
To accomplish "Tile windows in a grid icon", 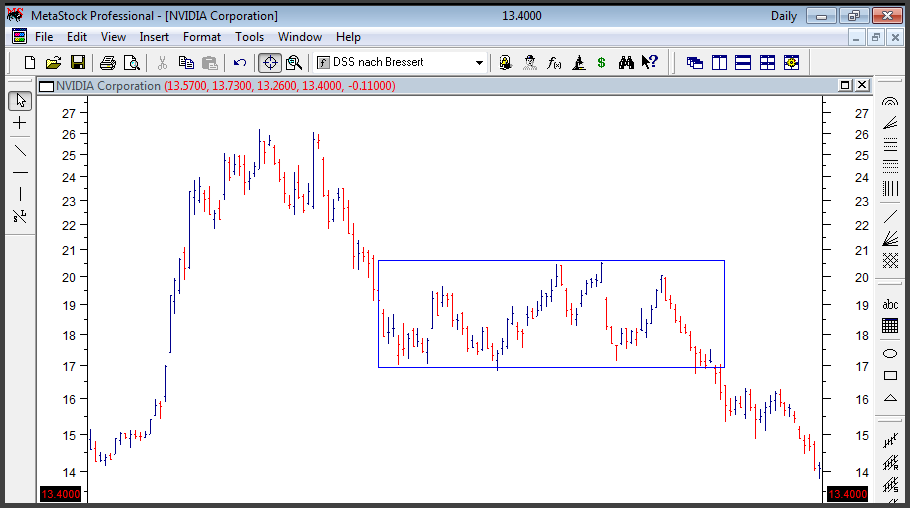I will click(x=767, y=62).
